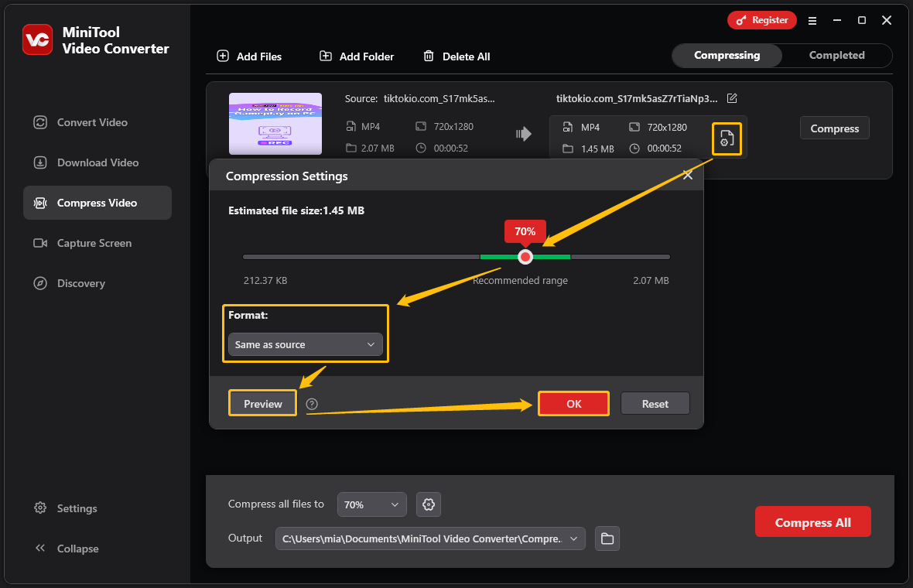Select Compress Video sidebar item
The width and height of the screenshot is (913, 588).
(x=97, y=203)
